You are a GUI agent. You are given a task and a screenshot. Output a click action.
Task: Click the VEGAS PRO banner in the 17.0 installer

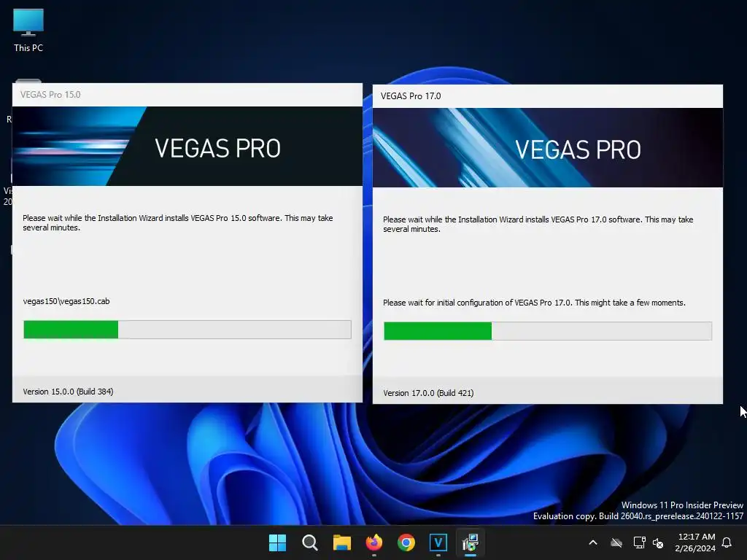(x=548, y=147)
